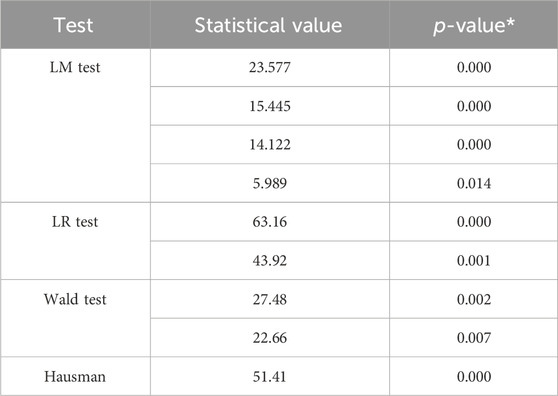This screenshot has width=558, height=396.
Task: Select the Statistical value column header
Action: pos(268,25)
